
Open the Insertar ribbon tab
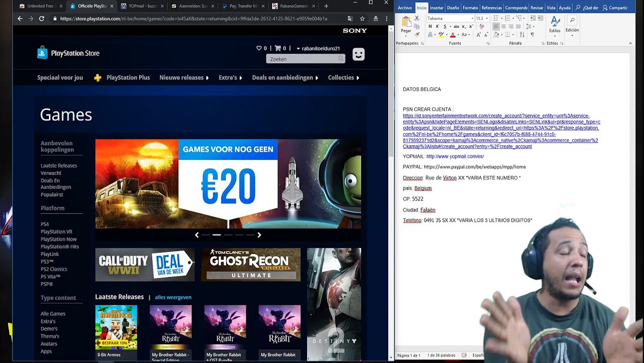436,8
